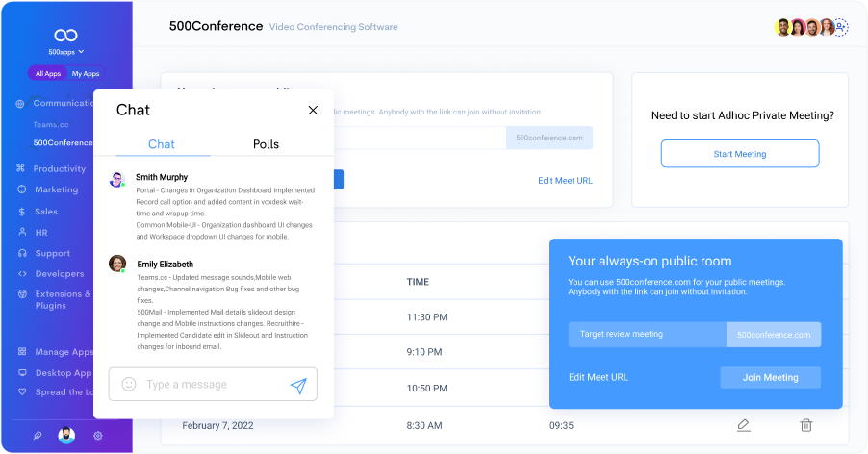Open settings gear in sidebar footer
The image size is (868, 454).
[98, 436]
